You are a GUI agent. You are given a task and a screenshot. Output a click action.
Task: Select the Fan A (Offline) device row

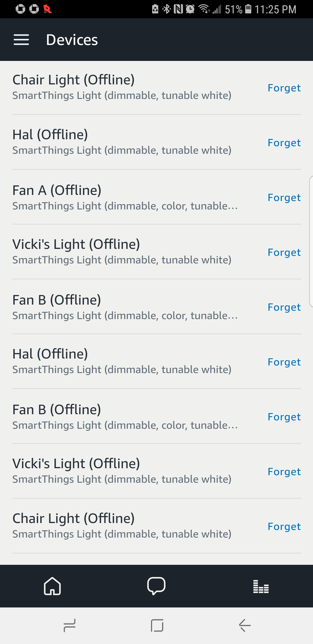click(125, 197)
